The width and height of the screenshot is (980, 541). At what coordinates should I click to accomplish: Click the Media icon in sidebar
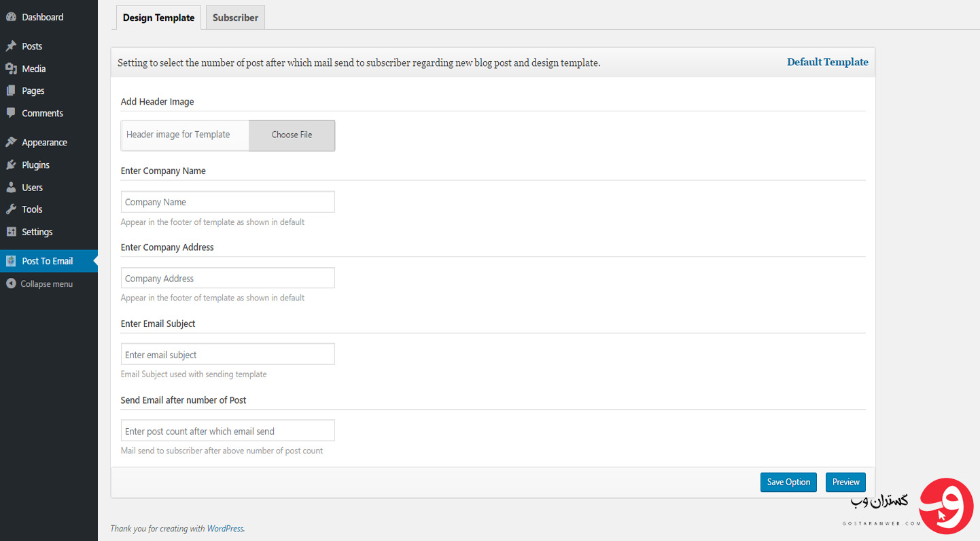(11, 69)
